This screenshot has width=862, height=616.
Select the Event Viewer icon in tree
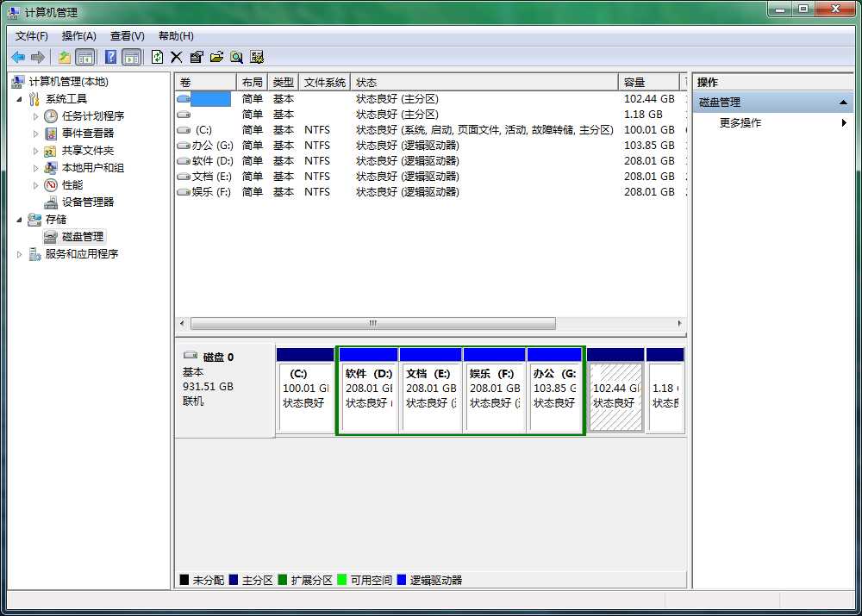coord(51,133)
